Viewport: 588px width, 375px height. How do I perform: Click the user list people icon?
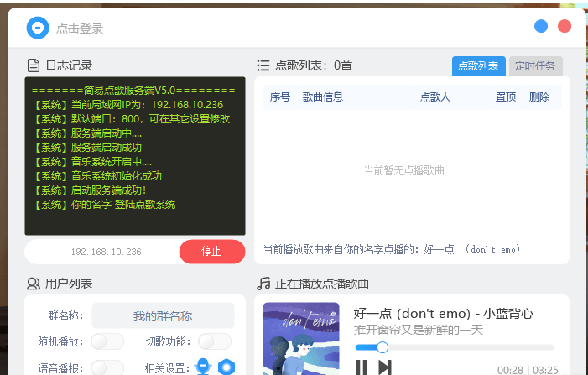pyautogui.click(x=34, y=284)
